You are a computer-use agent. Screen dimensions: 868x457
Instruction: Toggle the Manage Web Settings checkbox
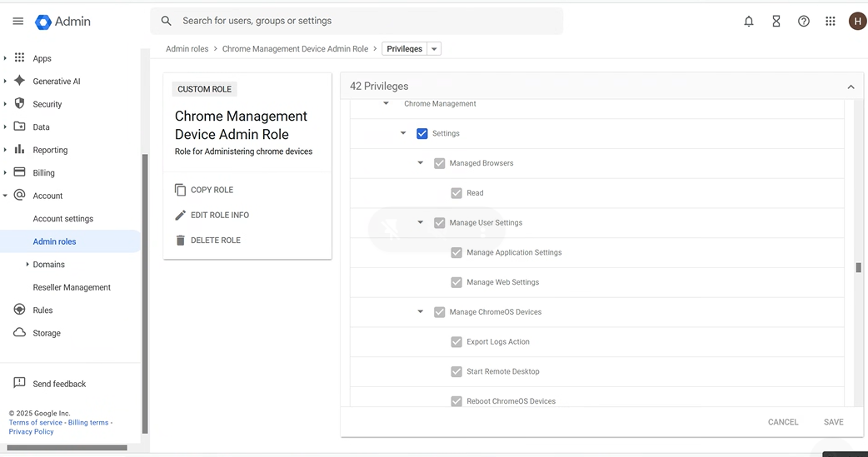coord(456,282)
